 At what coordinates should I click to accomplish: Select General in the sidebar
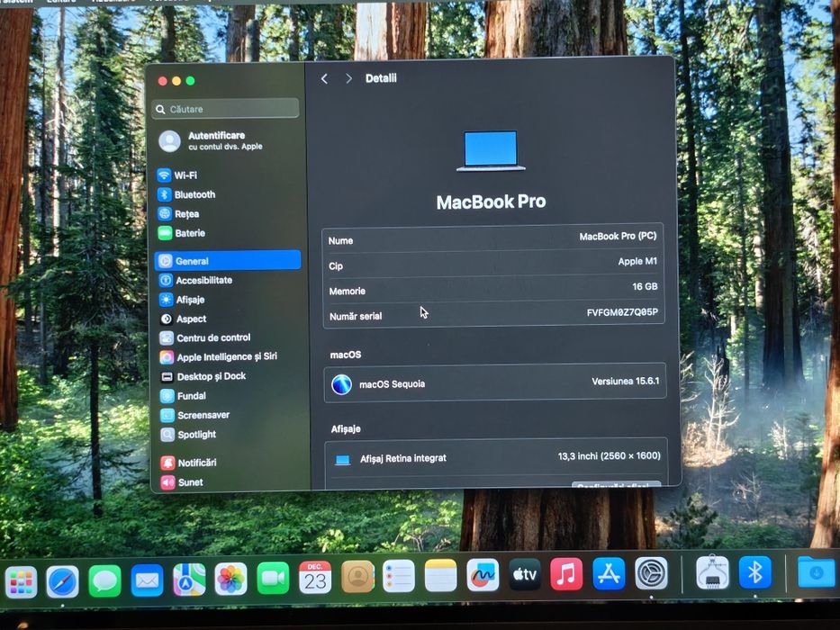(228, 261)
